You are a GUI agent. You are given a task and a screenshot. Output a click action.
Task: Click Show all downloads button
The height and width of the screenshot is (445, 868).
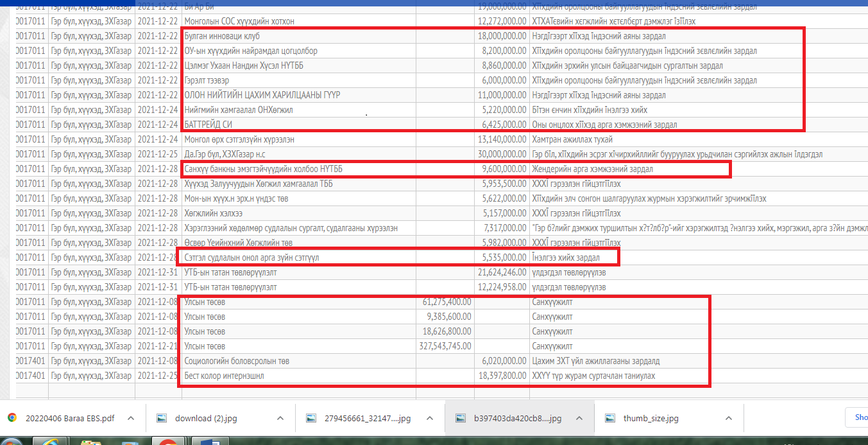tap(857, 417)
